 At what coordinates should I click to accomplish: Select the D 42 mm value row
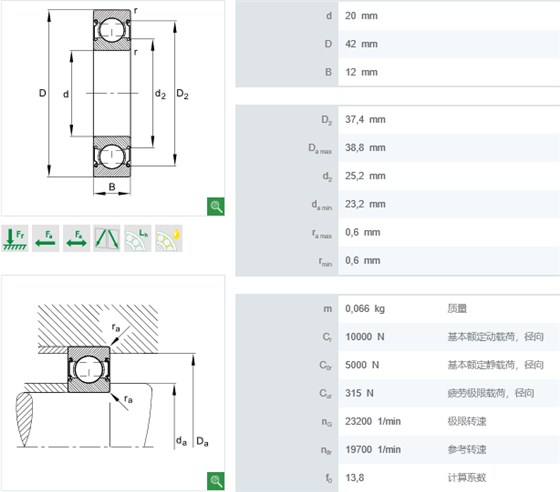[398, 44]
